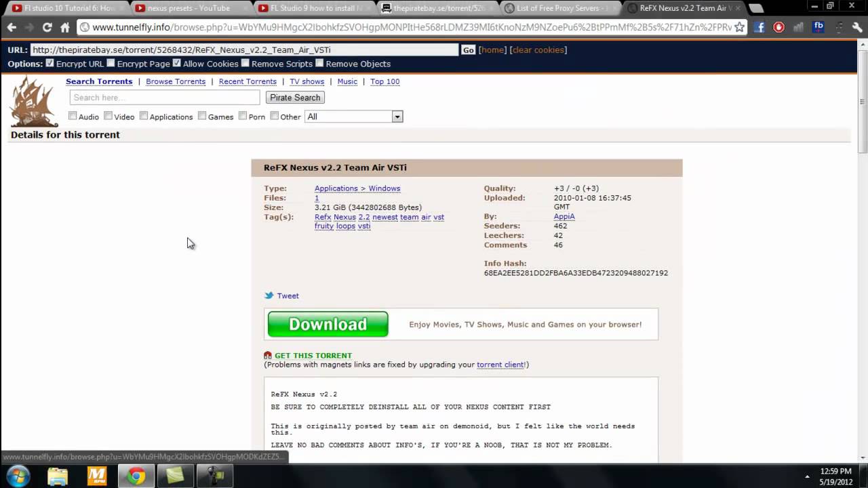Click Search Torrents link
Viewport: 868px width, 488px height.
point(99,81)
